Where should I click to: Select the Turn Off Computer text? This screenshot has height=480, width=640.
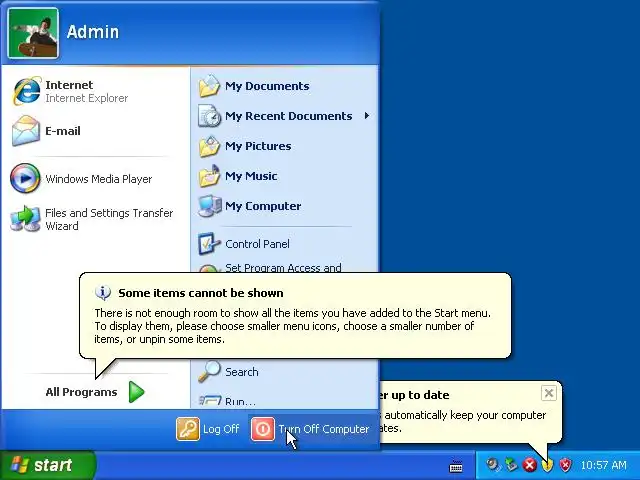pos(324,429)
